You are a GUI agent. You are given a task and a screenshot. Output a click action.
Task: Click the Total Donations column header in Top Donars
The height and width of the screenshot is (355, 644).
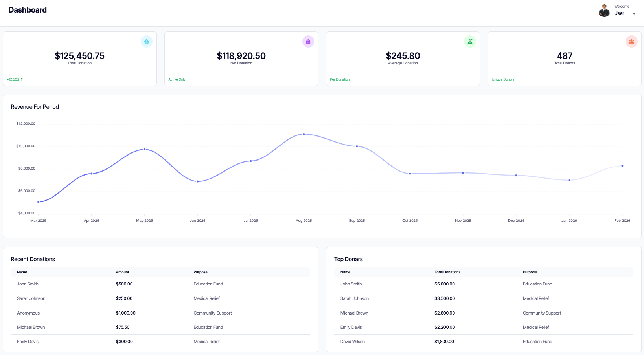point(447,272)
